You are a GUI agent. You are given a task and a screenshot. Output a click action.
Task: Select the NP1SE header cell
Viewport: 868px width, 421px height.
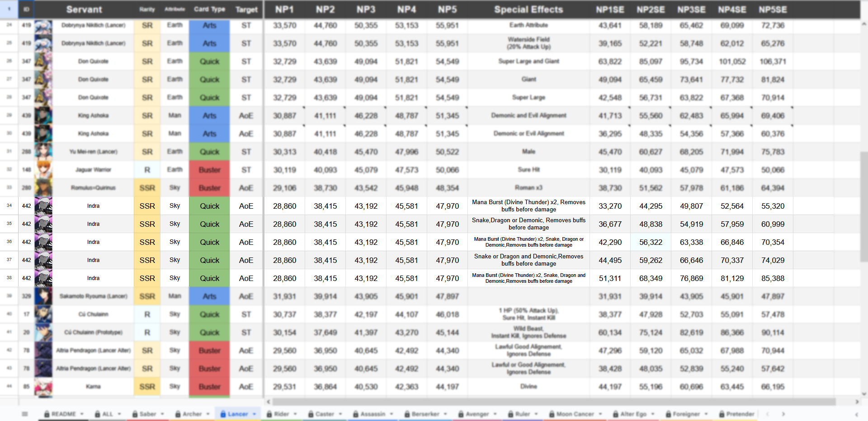click(x=610, y=9)
